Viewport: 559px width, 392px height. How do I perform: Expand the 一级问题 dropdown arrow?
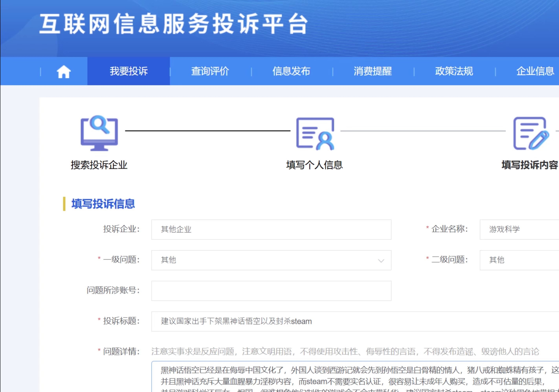coord(381,261)
